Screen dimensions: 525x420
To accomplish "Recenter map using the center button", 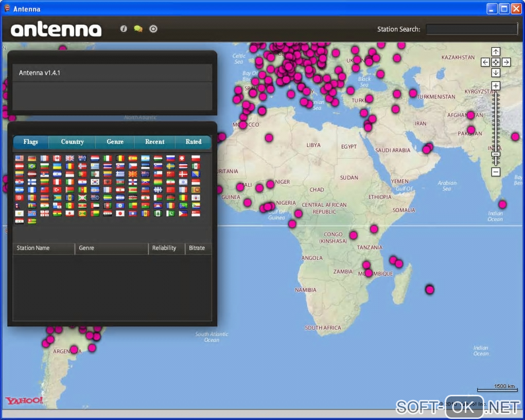I will click(496, 62).
